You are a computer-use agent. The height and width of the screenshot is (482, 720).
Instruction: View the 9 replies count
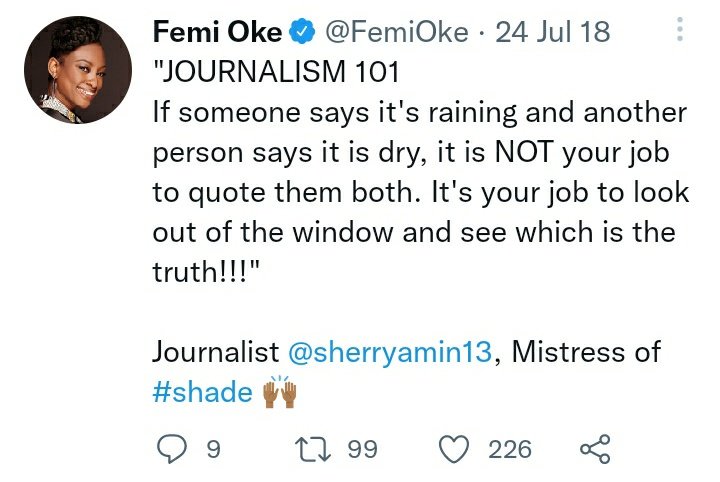(214, 449)
